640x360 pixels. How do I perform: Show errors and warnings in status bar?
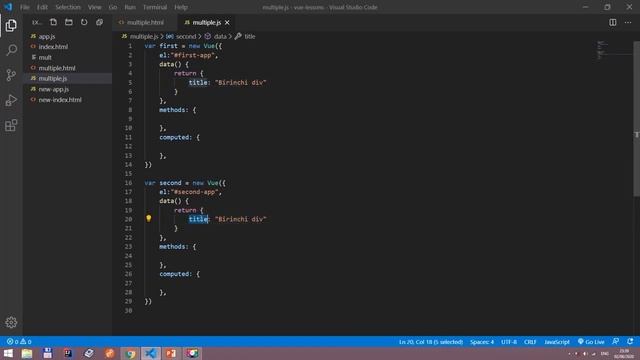[19, 342]
